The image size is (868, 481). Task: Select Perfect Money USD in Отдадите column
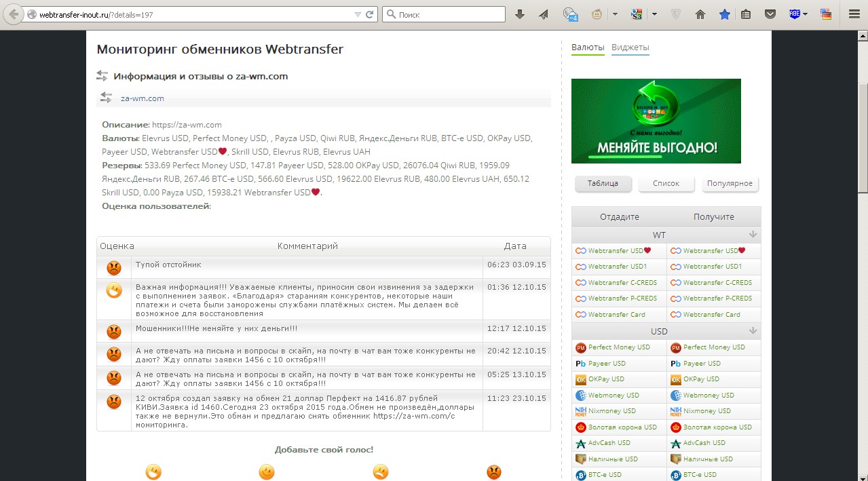click(619, 347)
